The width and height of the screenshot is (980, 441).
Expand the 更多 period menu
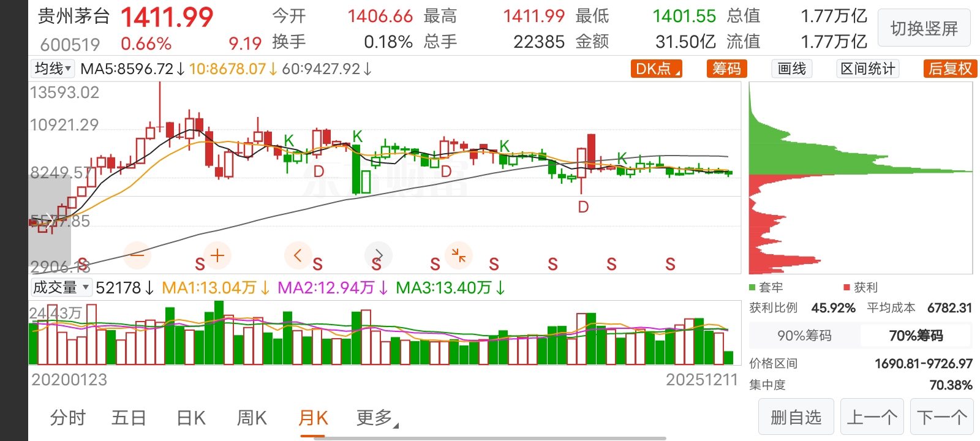(377, 418)
